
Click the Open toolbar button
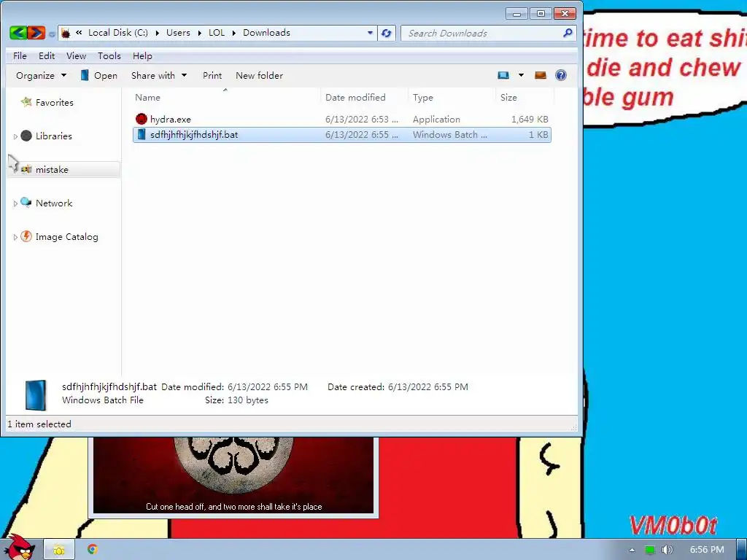point(99,76)
